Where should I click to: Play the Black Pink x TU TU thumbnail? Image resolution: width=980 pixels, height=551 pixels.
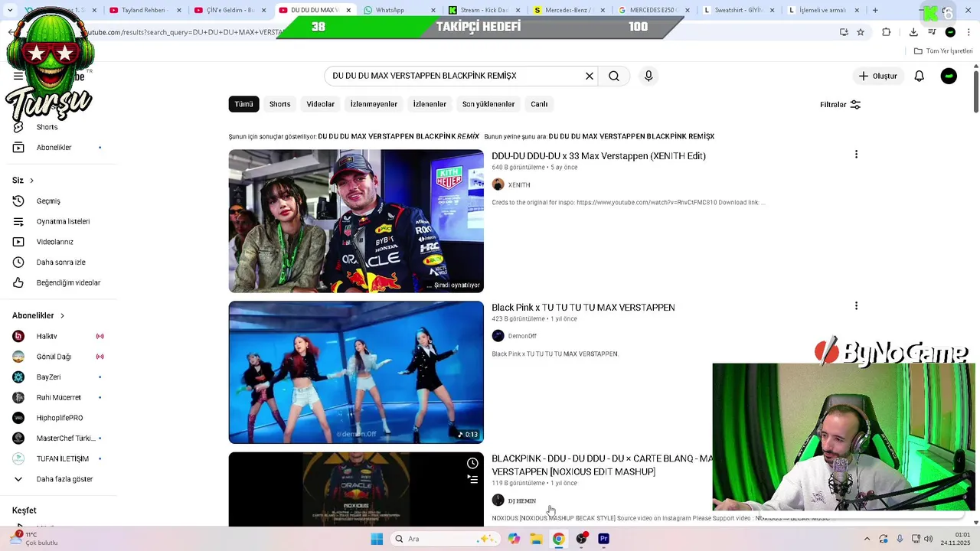(x=356, y=372)
